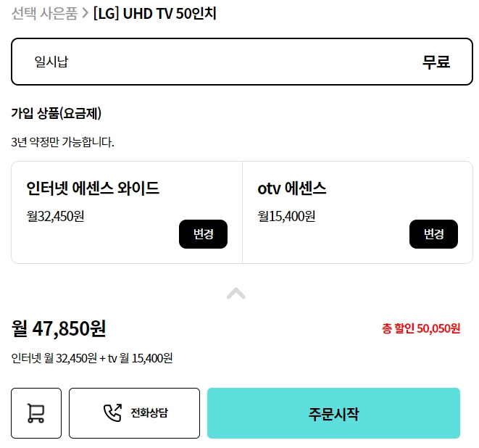Collapse the summary with the up chevron
The width and height of the screenshot is (479, 448).
[x=236, y=294]
